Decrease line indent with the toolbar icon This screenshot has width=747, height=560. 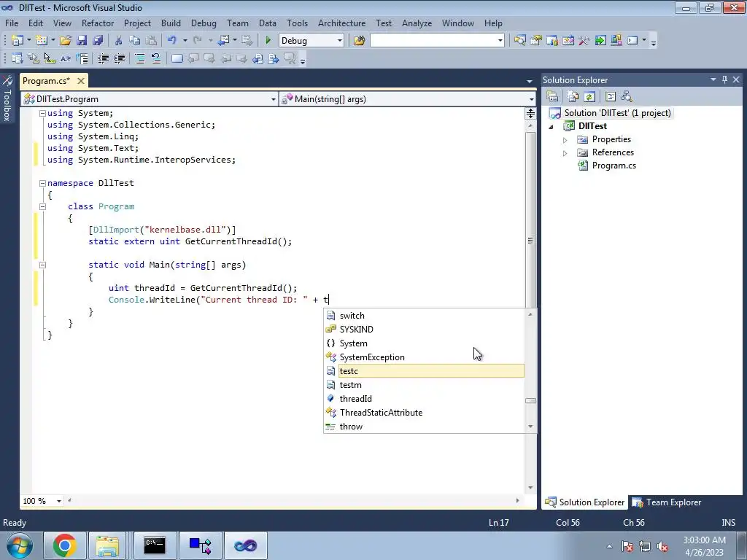103,58
